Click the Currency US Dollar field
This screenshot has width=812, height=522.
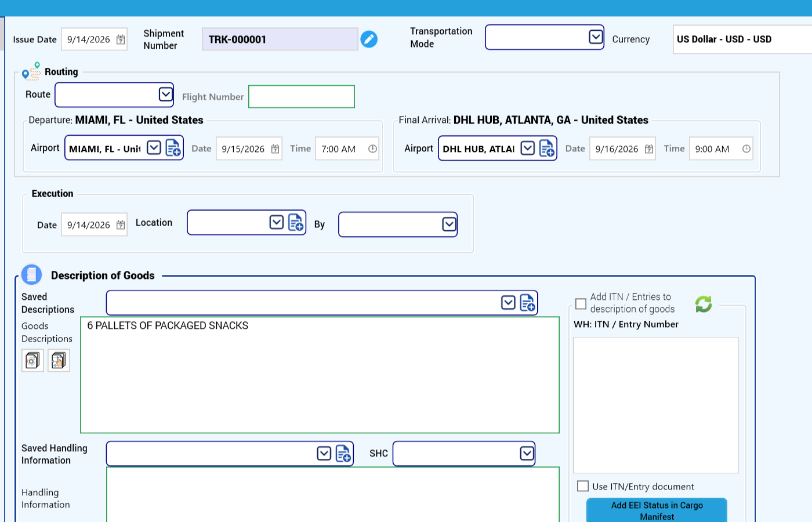(x=742, y=39)
